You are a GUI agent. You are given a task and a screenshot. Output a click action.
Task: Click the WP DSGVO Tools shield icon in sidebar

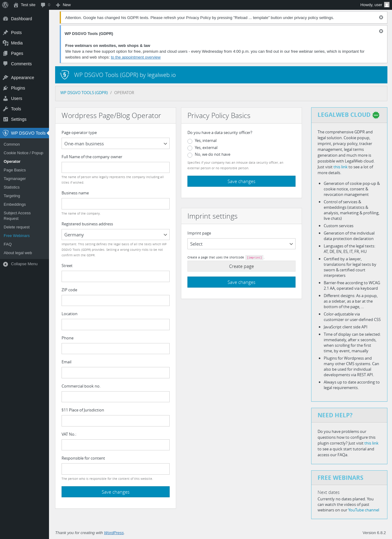point(6,133)
